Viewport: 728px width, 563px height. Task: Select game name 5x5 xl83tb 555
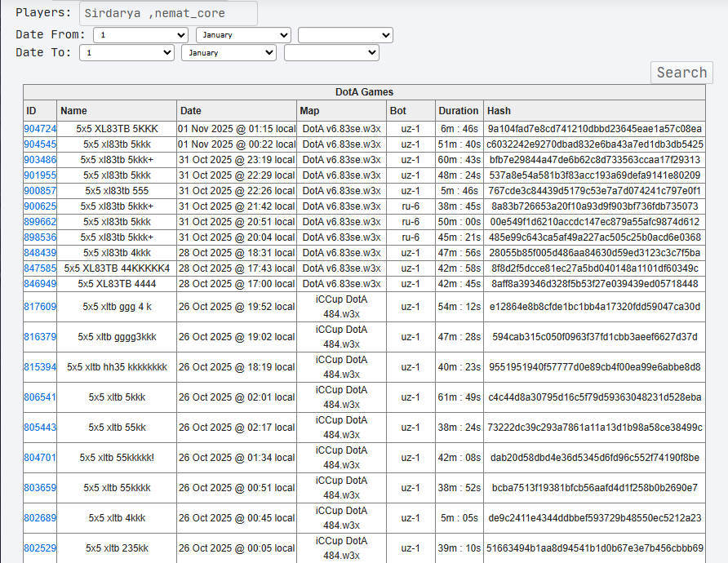(117, 191)
